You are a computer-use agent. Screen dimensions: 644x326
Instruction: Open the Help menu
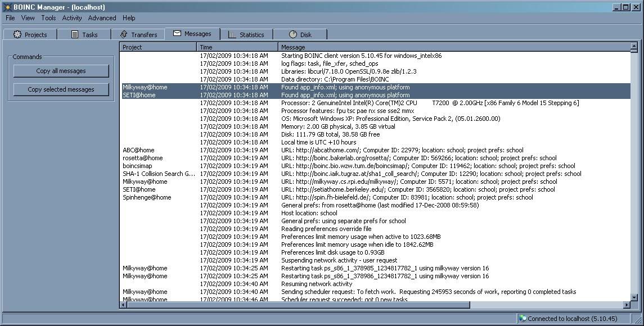click(x=129, y=17)
